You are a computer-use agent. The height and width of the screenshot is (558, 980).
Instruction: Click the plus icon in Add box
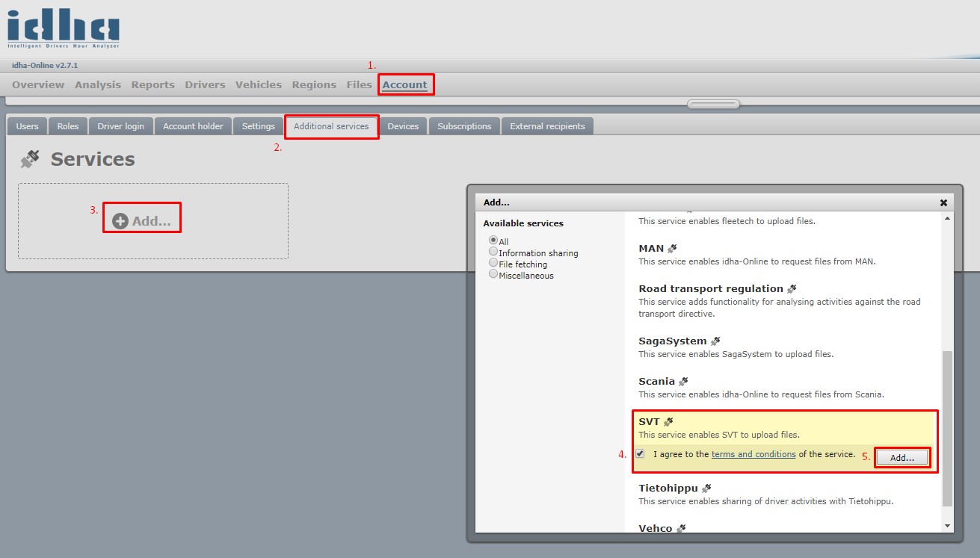120,221
